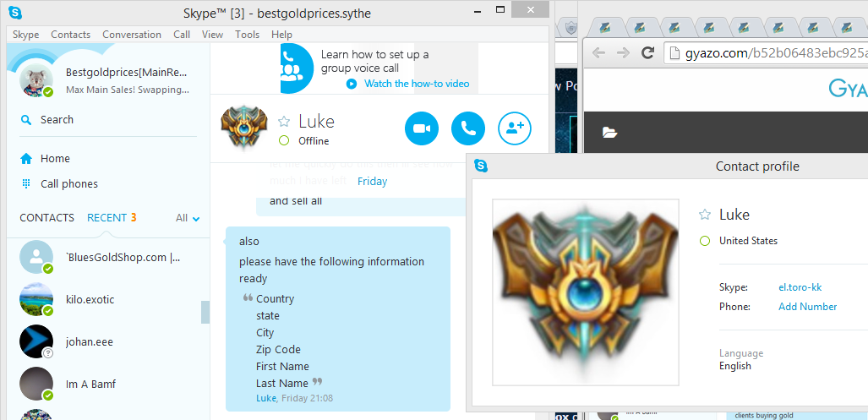This screenshot has width=868, height=420.
Task: Start a video call with Luke
Action: 421,128
